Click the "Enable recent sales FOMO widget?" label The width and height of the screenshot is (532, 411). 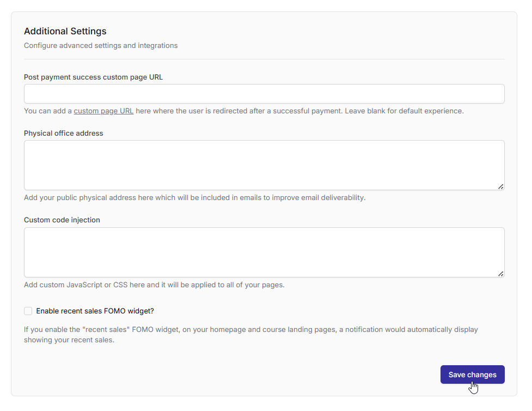tap(95, 311)
